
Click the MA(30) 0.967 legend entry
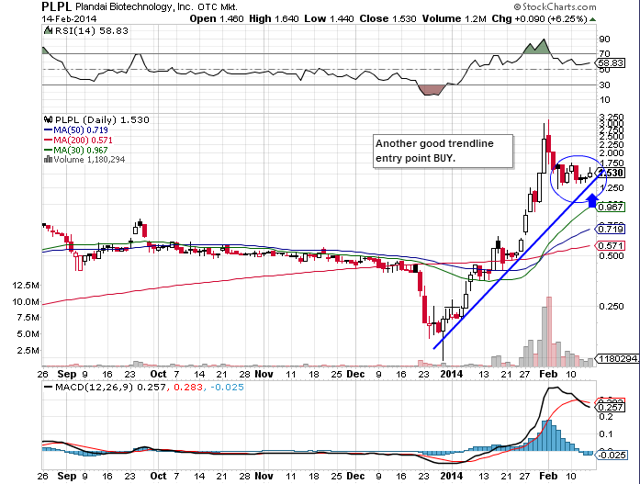click(x=76, y=150)
